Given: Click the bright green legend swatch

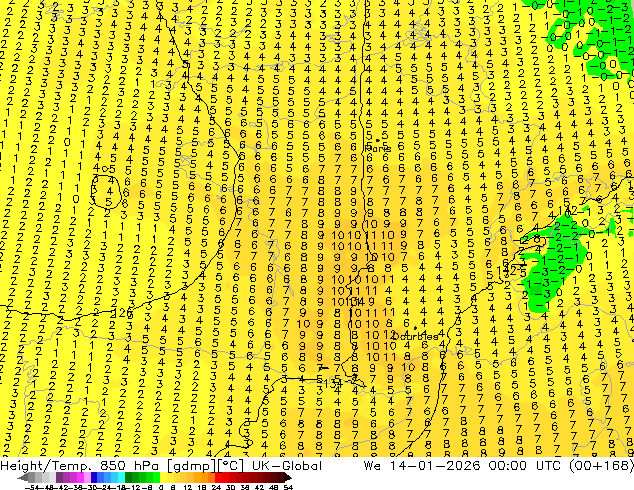Looking at the screenshot, I should 156,477.
